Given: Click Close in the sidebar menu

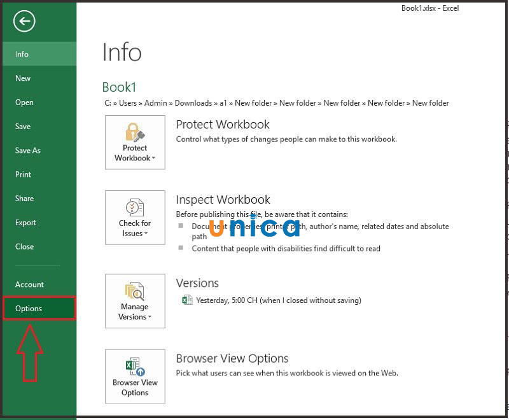Looking at the screenshot, I should point(39,246).
